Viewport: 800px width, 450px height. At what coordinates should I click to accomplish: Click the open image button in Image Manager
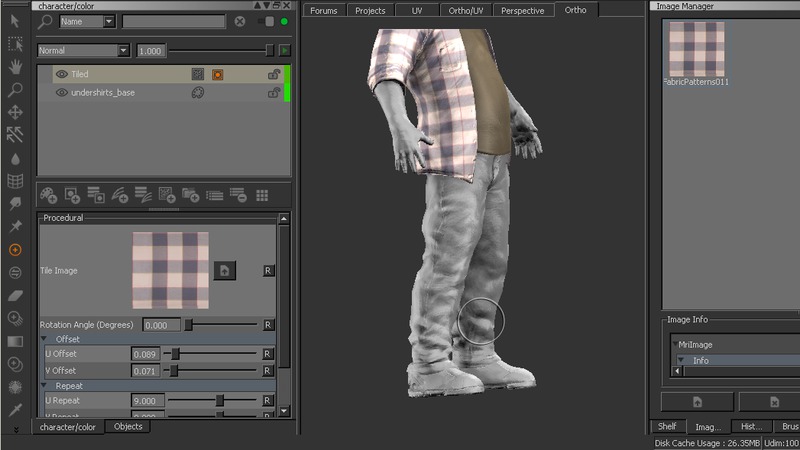click(x=697, y=402)
